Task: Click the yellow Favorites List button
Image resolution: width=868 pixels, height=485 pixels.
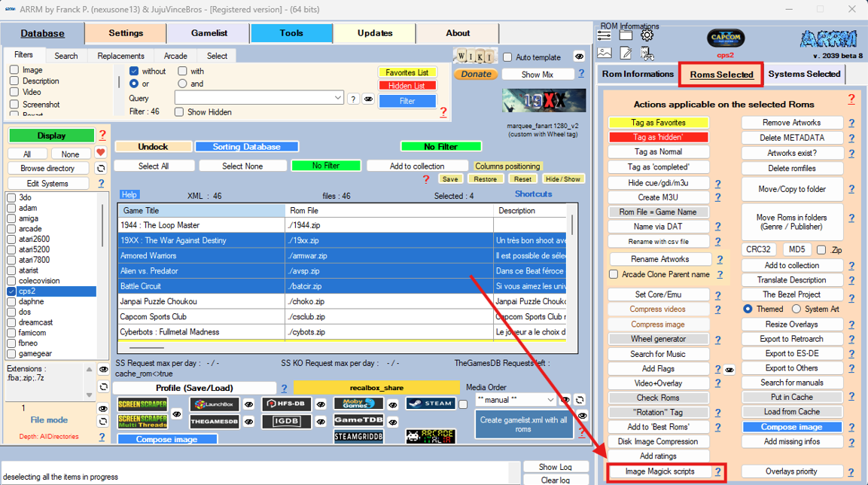Action: [407, 72]
